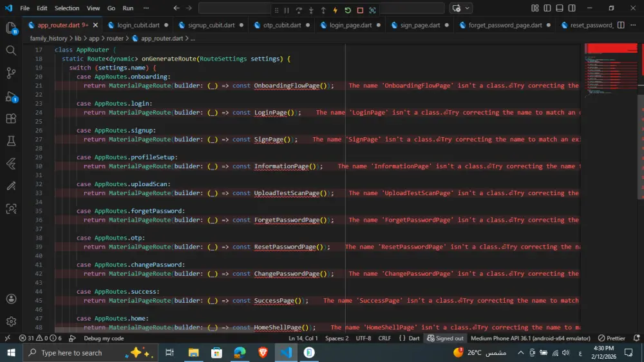Image resolution: width=644 pixels, height=362 pixels.
Task: Click the minimap code overview
Action: [611, 70]
